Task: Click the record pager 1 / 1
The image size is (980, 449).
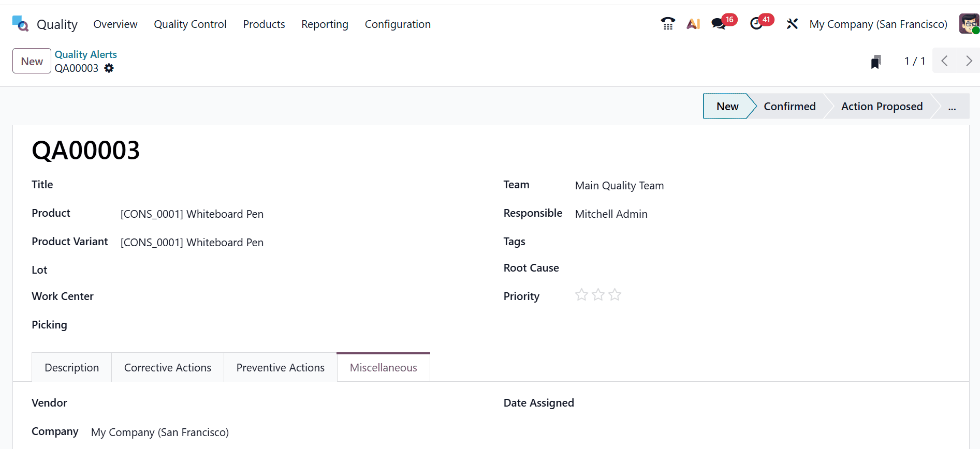Action: [x=914, y=61]
